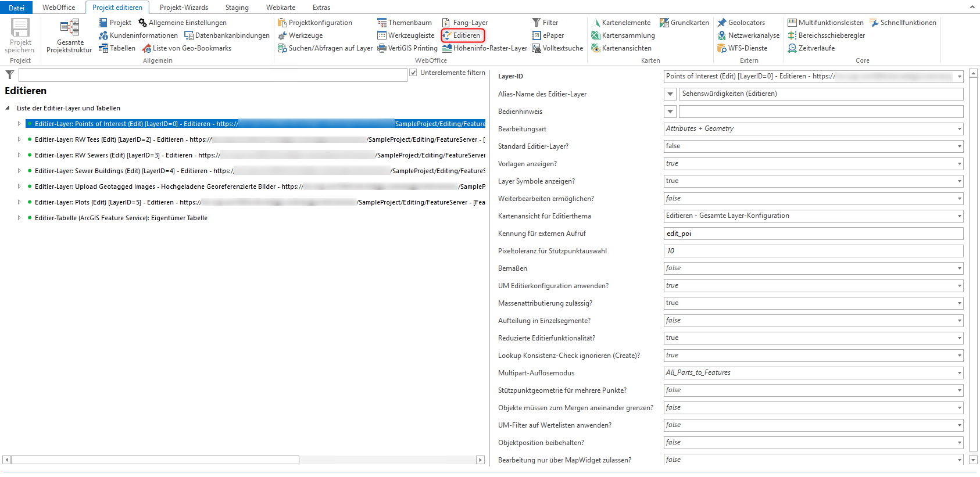Click the Editieren button in ribbon
The height and width of the screenshot is (477, 980).
pos(463,35)
